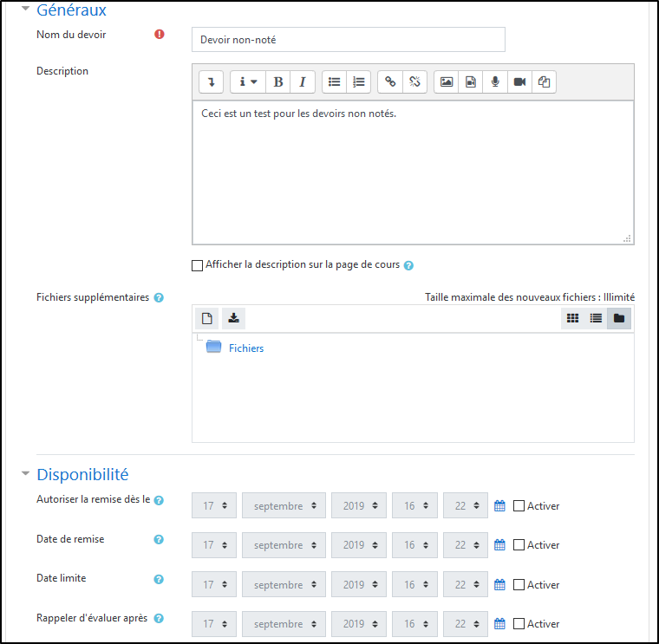Image resolution: width=659 pixels, height=644 pixels.
Task: Download all files in file manager
Action: (233, 318)
